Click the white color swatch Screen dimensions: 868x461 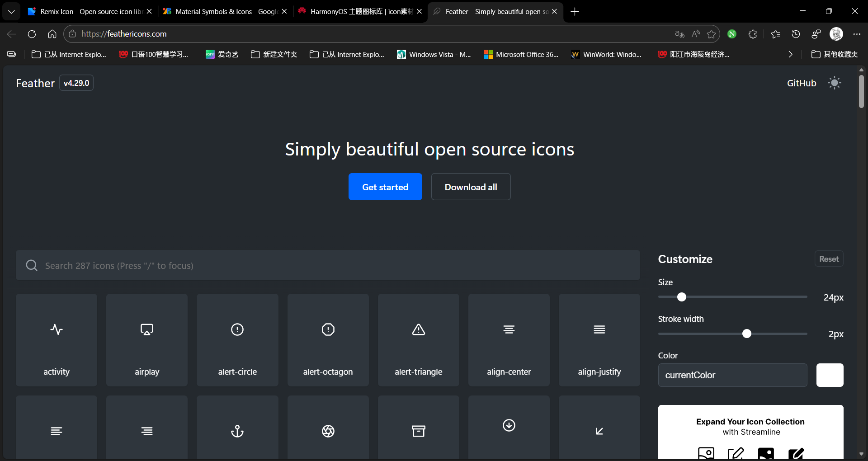(x=830, y=375)
